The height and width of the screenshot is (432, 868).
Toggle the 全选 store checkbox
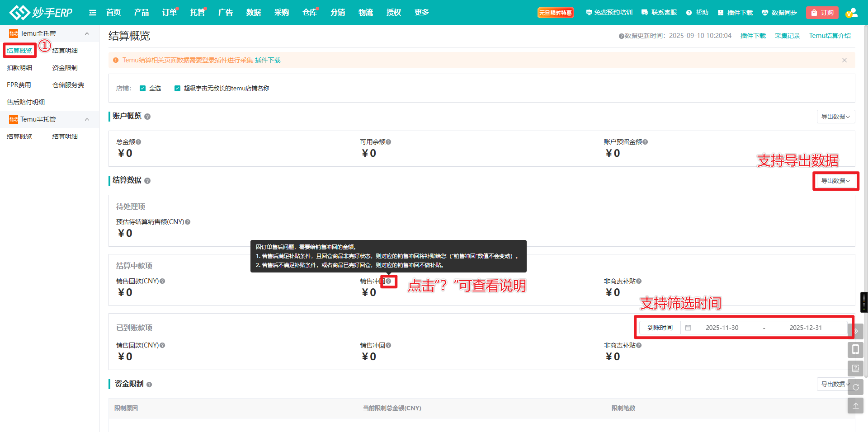143,89
